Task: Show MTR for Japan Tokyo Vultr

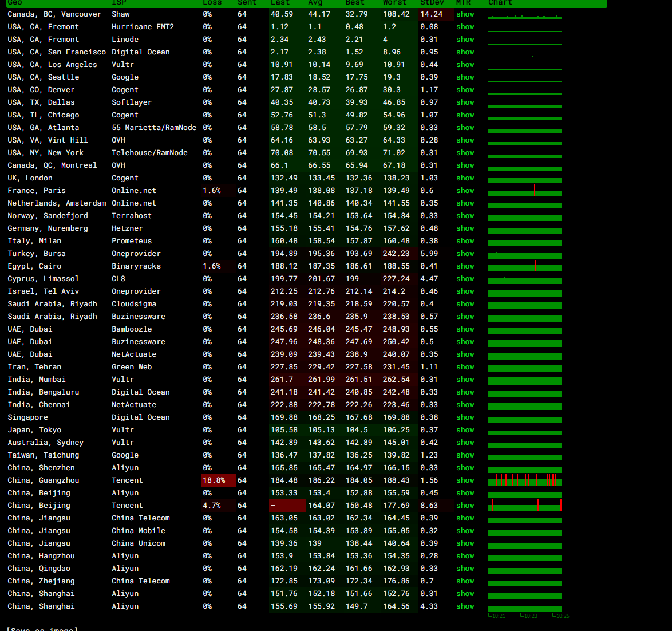Action: click(x=465, y=430)
